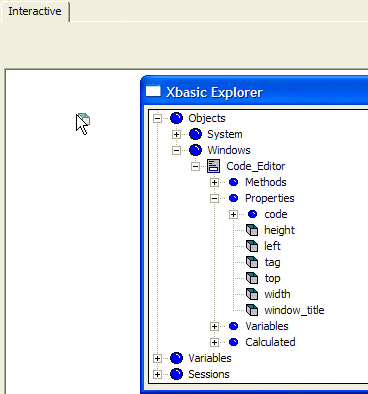This screenshot has width=368, height=394.
Task: Collapse the Properties node
Action: pos(214,198)
